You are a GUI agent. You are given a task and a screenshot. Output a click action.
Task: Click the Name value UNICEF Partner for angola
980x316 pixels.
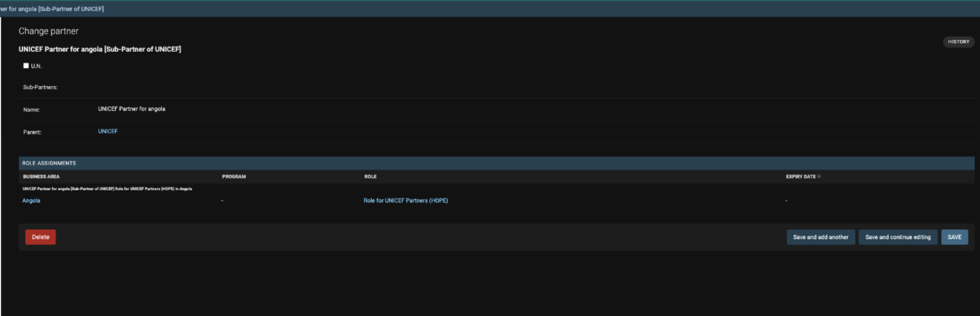(132, 109)
